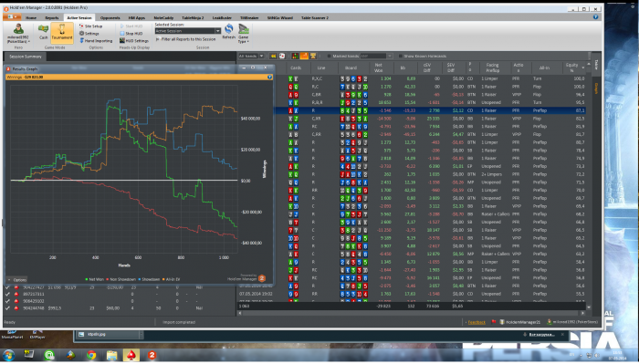This screenshot has width=639, height=364.
Task: Open the HM Apps tab
Action: (x=137, y=18)
